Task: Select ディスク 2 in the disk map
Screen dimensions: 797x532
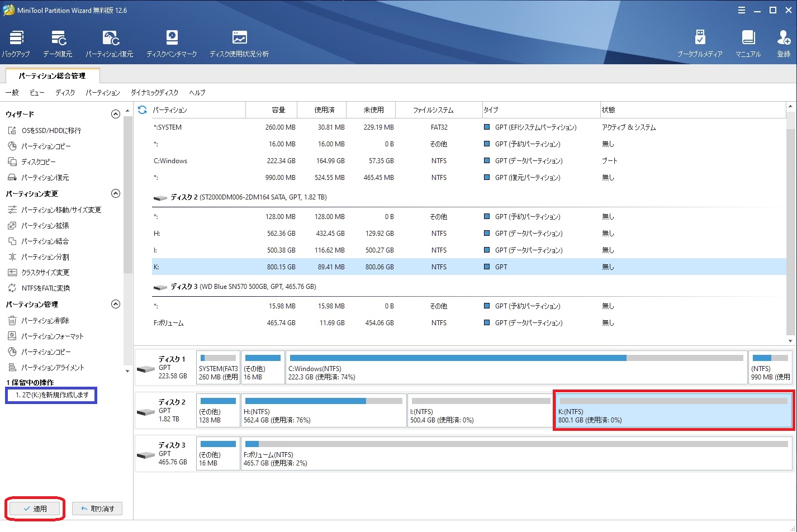Action: pyautogui.click(x=165, y=411)
